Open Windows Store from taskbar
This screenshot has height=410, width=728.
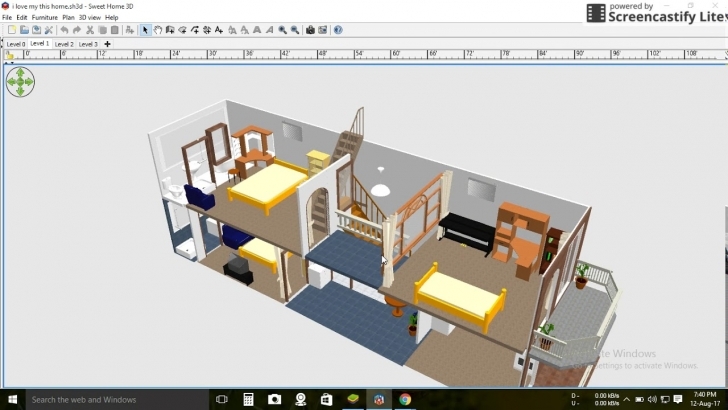326,399
